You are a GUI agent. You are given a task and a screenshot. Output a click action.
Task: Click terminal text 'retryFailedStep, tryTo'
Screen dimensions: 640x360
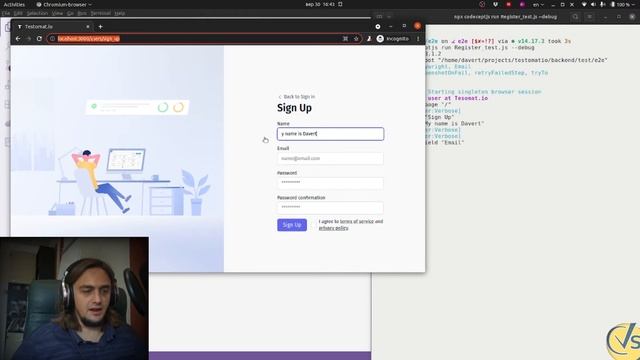(x=511, y=73)
